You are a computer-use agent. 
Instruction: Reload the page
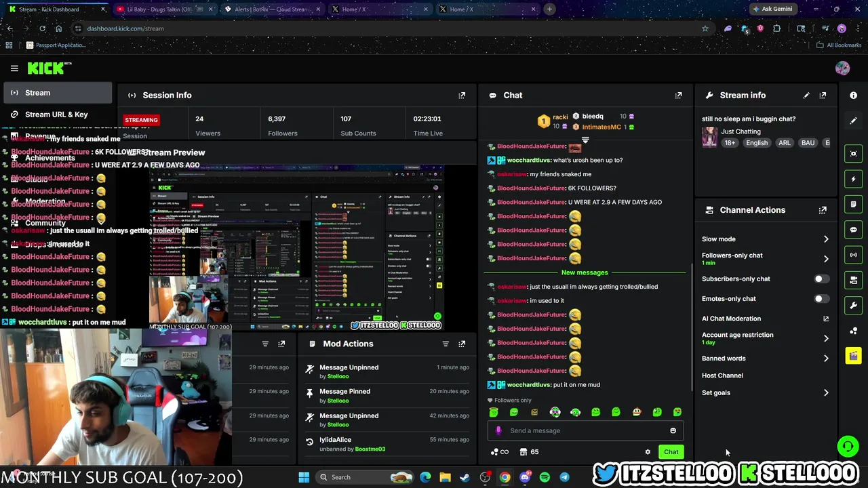tap(42, 28)
